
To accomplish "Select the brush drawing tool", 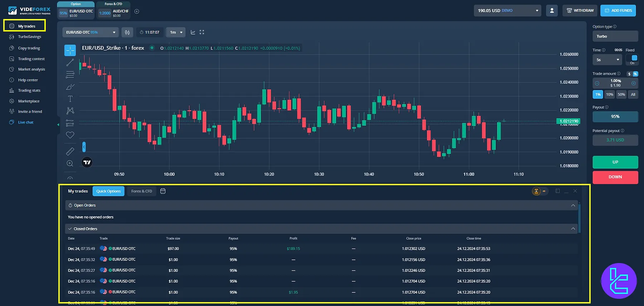I will (x=70, y=87).
